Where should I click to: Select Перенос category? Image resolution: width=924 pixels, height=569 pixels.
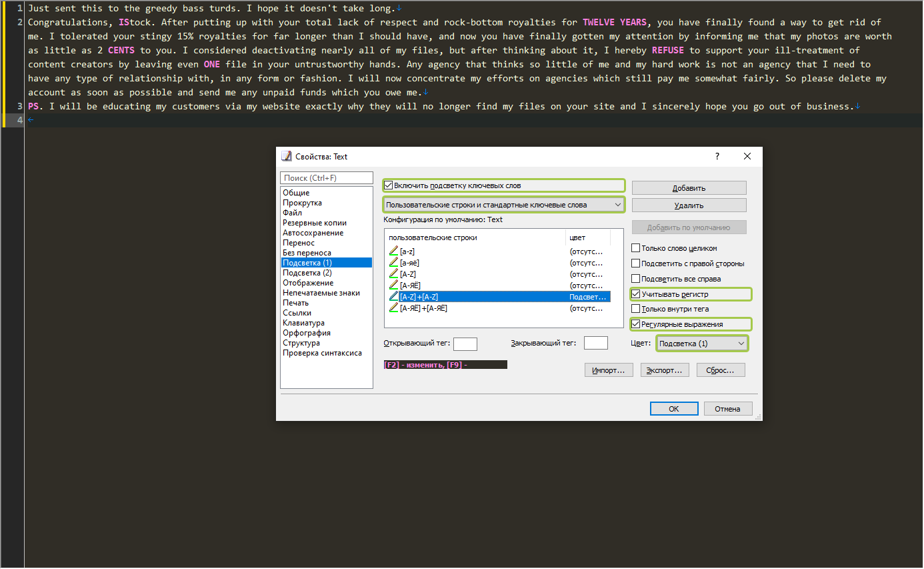[326, 243]
